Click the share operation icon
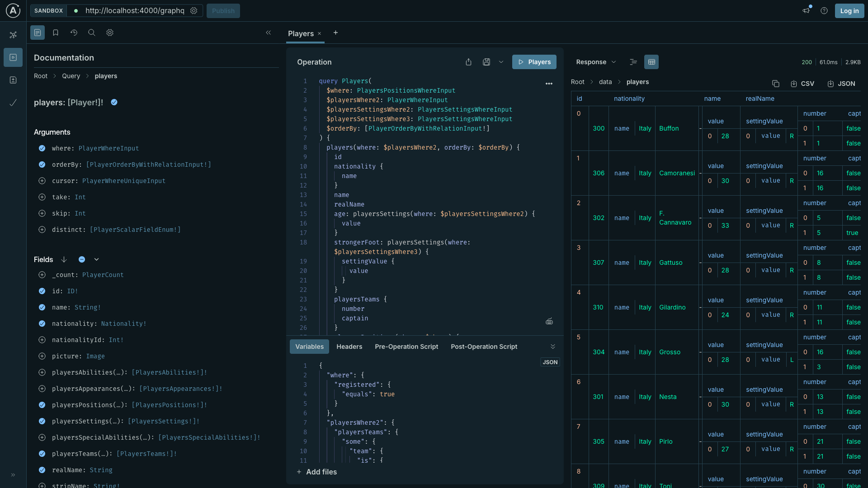This screenshot has height=488, width=868. click(468, 62)
